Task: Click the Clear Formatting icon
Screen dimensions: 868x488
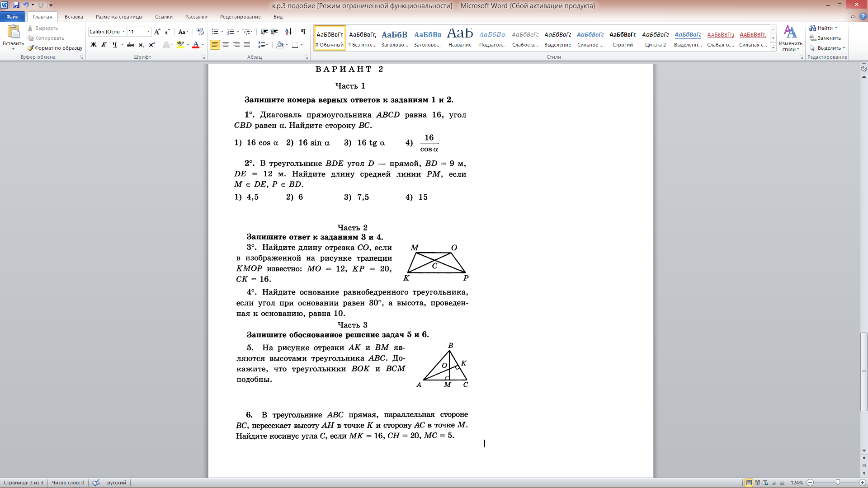Action: coord(200,32)
